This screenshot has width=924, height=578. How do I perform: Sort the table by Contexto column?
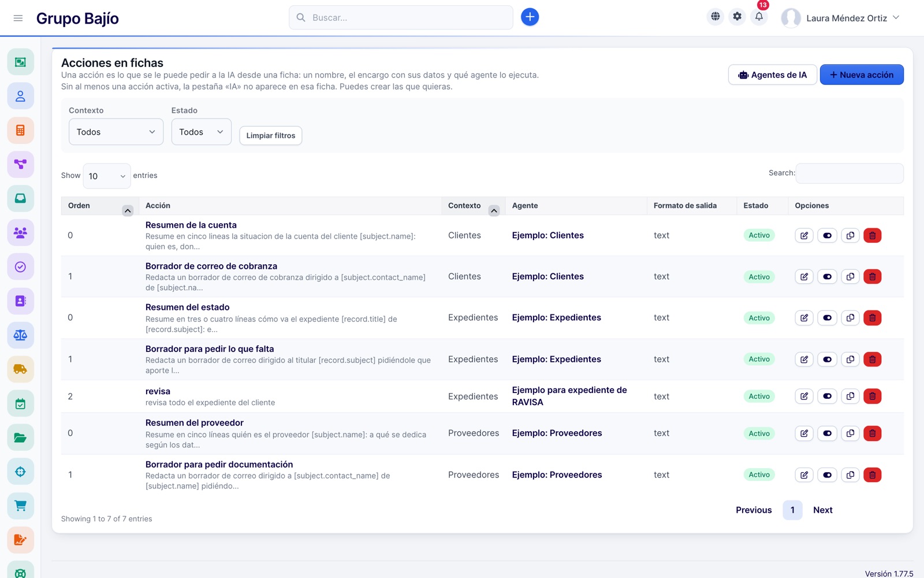tap(473, 206)
